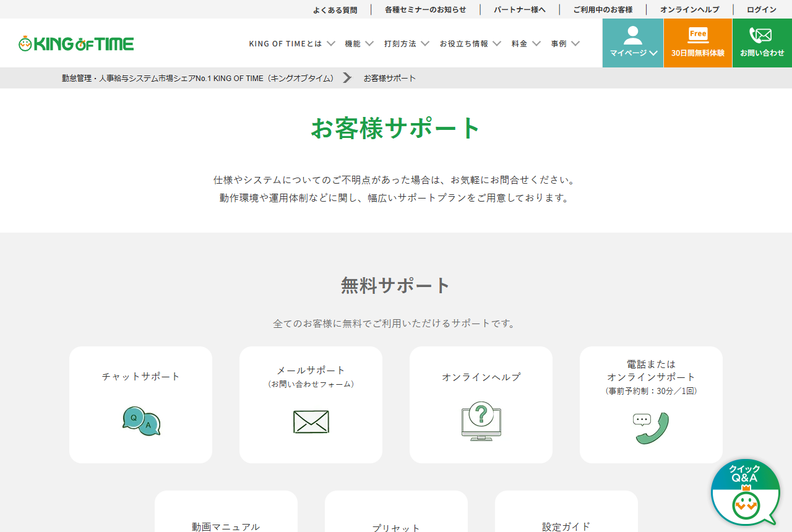The image size is (792, 532).
Task: Open the クイック Q&A chat widget
Action: pyautogui.click(x=746, y=492)
